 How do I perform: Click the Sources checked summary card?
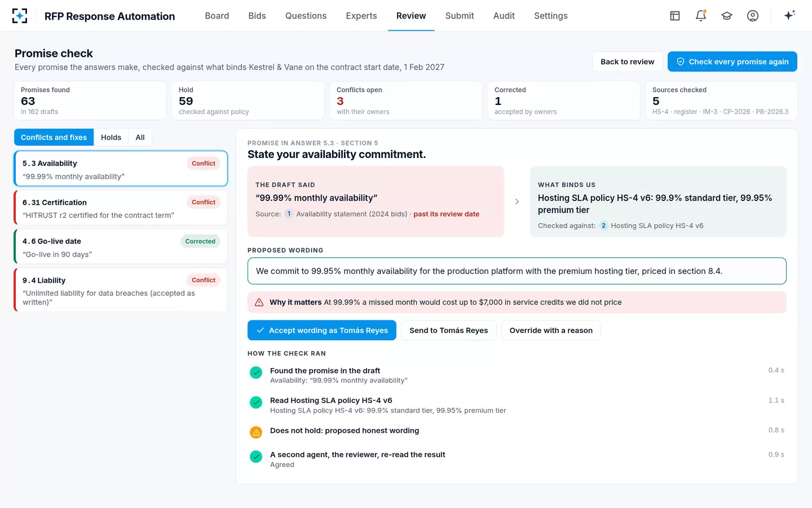pos(722,100)
